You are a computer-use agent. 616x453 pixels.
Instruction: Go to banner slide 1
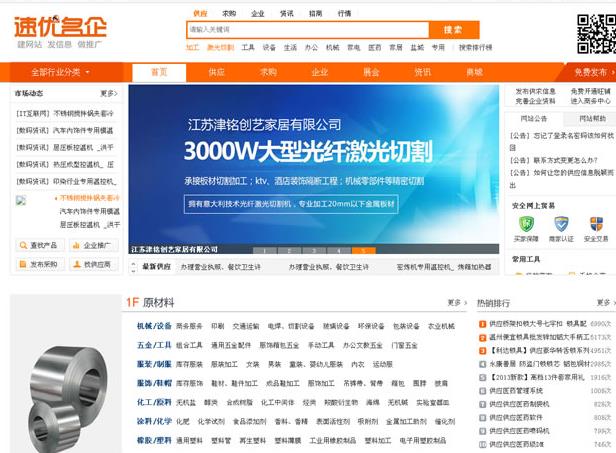pos(264,251)
